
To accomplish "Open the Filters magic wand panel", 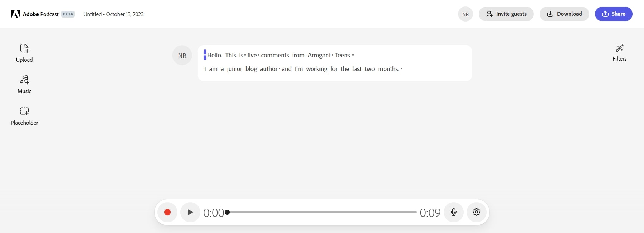I will click(x=620, y=53).
